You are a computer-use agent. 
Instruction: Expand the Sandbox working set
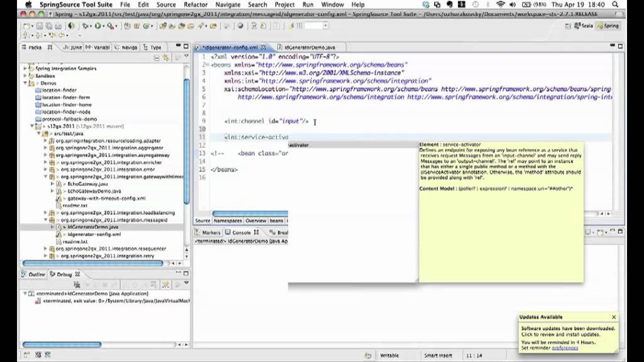tap(25, 76)
